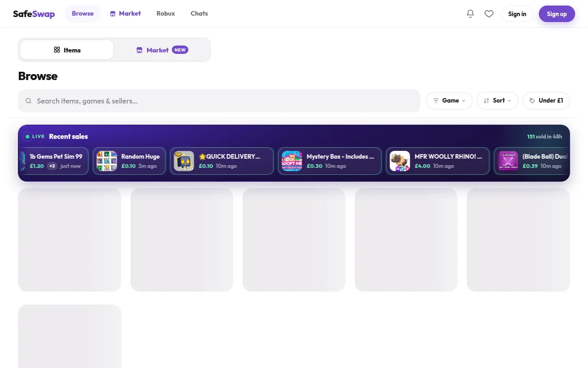
Task: Click the SafeSwap logo
Action: (x=34, y=14)
